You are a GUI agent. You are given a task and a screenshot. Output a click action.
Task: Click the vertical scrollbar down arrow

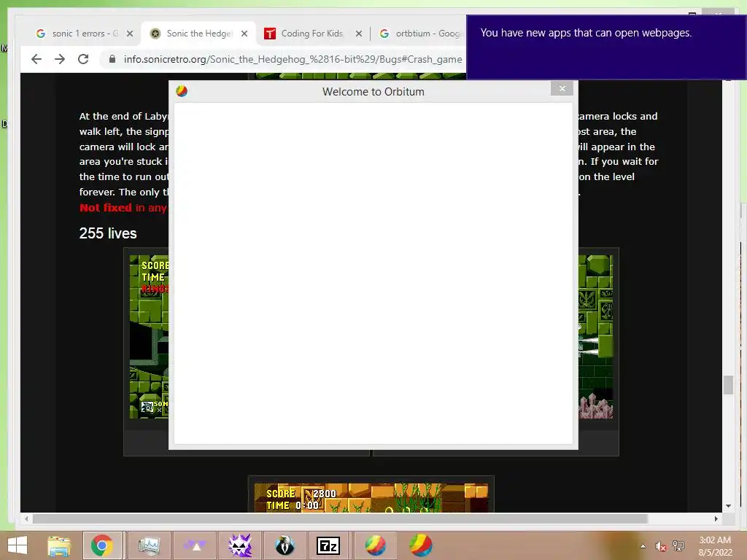coord(728,506)
